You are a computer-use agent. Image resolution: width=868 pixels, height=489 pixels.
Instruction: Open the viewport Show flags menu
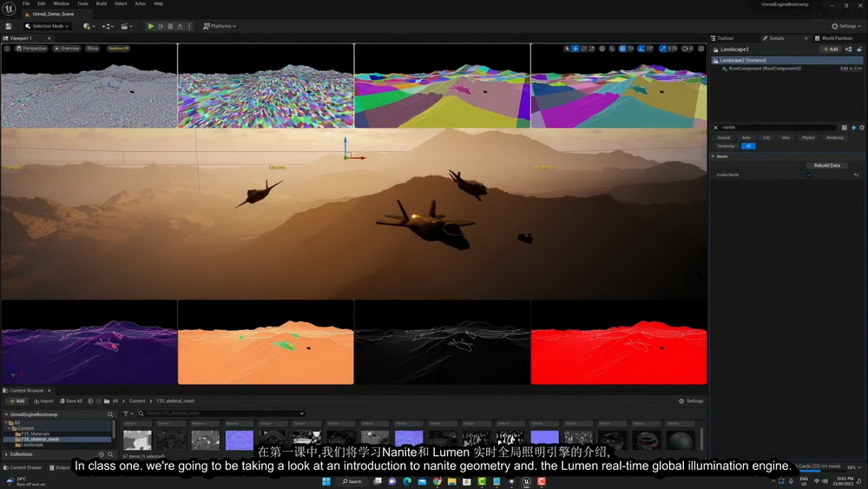coord(93,49)
